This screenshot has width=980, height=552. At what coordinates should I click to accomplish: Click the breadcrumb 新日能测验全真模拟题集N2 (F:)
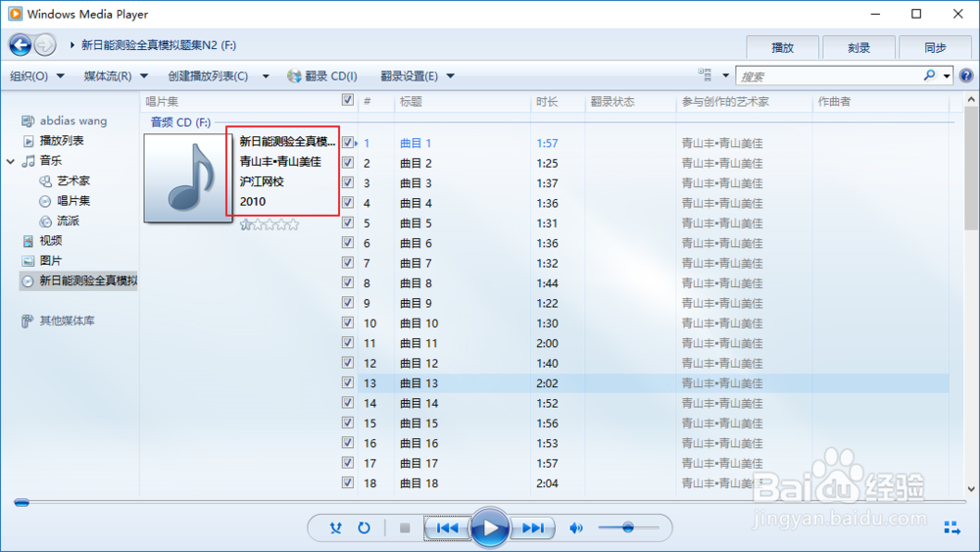(x=159, y=45)
